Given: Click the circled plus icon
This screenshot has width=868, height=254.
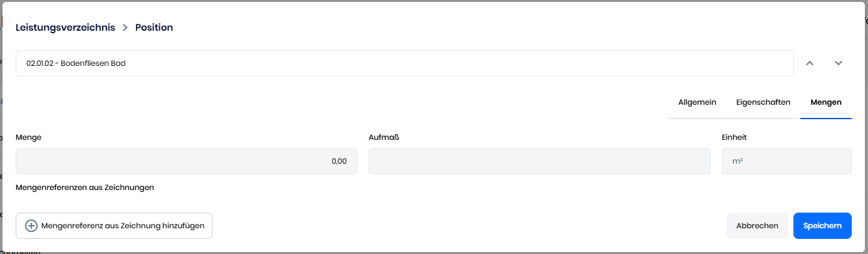Looking at the screenshot, I should 31,226.
